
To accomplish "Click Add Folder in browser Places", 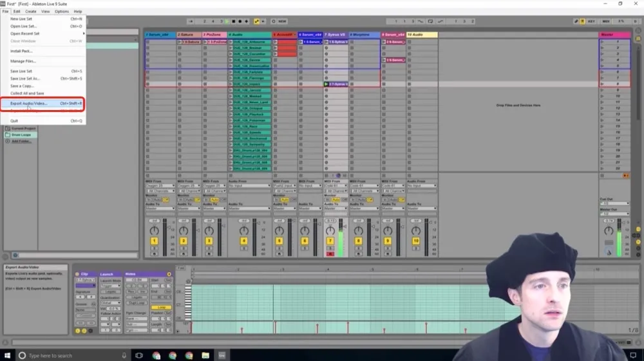I will [21, 141].
